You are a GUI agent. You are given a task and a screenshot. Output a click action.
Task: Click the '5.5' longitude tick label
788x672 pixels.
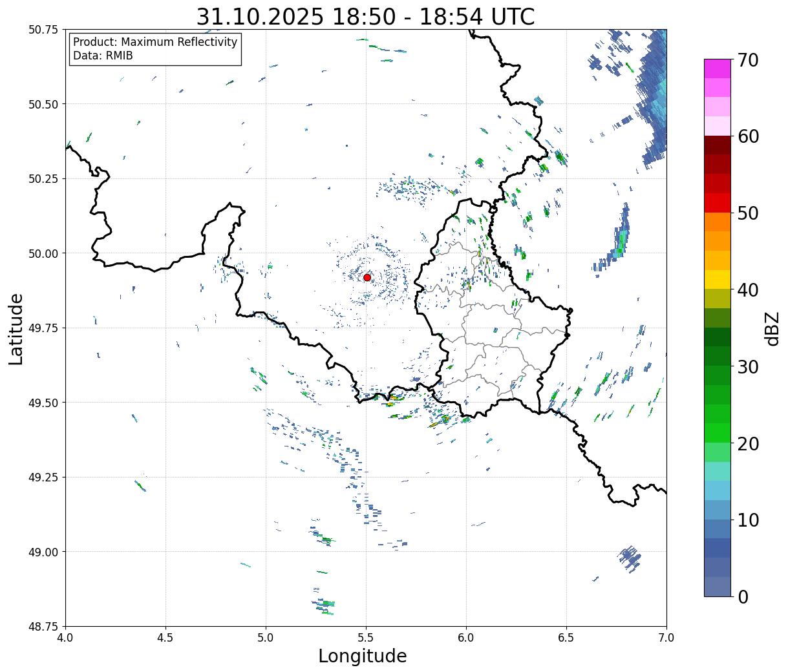point(366,638)
